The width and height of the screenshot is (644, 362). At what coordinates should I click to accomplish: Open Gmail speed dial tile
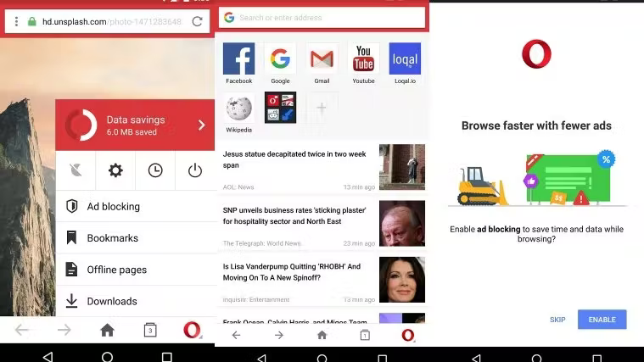tap(322, 64)
